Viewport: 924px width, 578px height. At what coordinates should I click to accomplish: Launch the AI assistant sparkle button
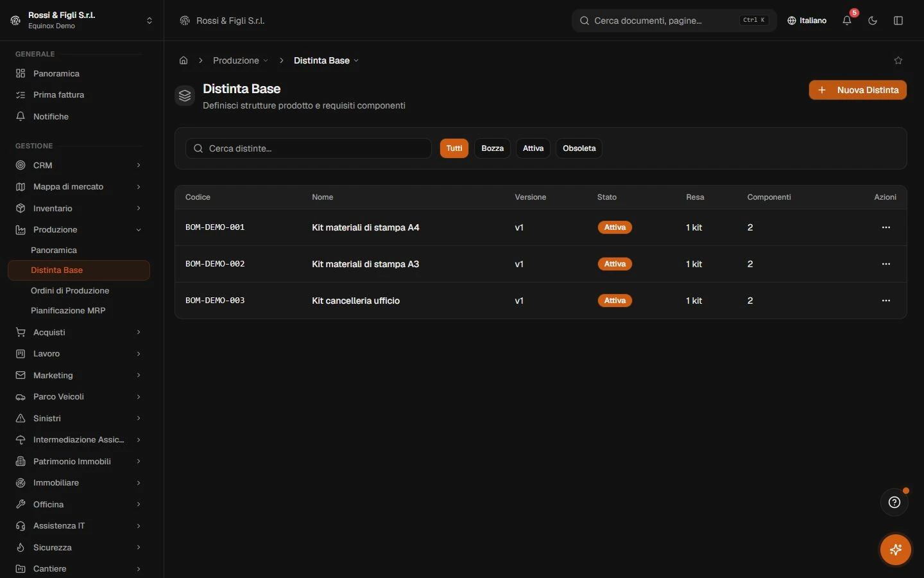click(x=896, y=550)
